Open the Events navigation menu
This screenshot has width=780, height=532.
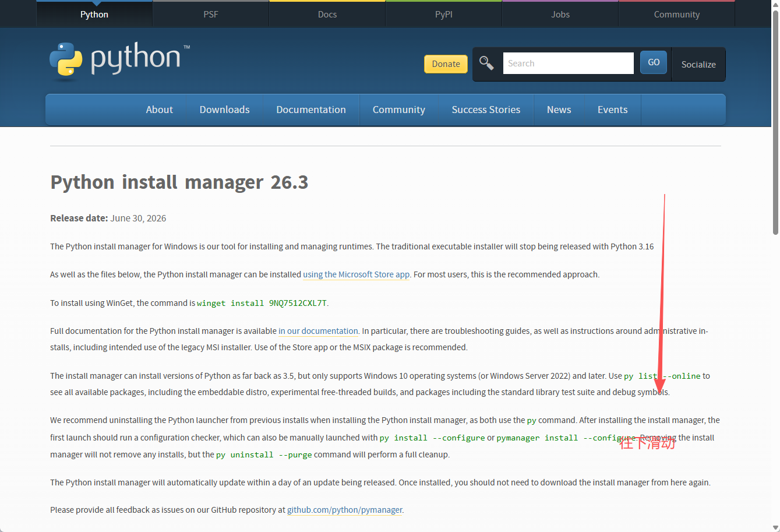coord(613,110)
